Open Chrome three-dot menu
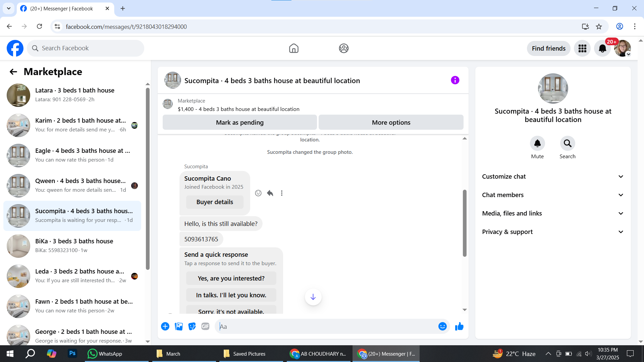Screen dimensions: 644x362 [x=635, y=26]
